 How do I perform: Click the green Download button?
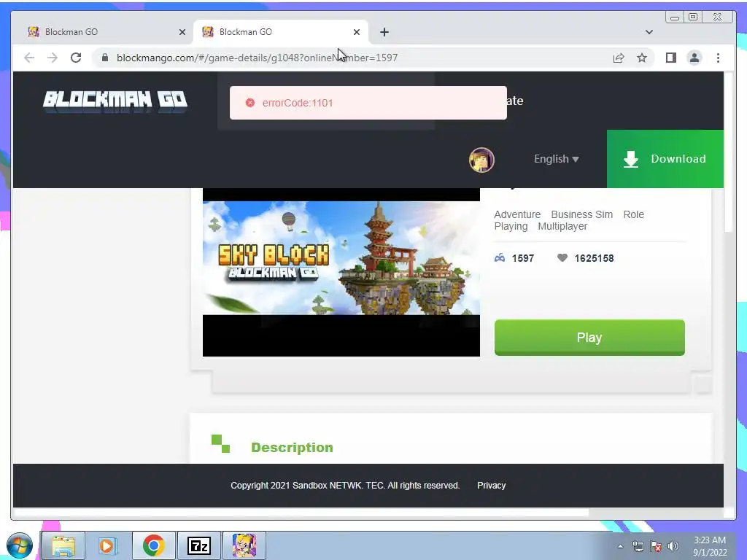665,158
